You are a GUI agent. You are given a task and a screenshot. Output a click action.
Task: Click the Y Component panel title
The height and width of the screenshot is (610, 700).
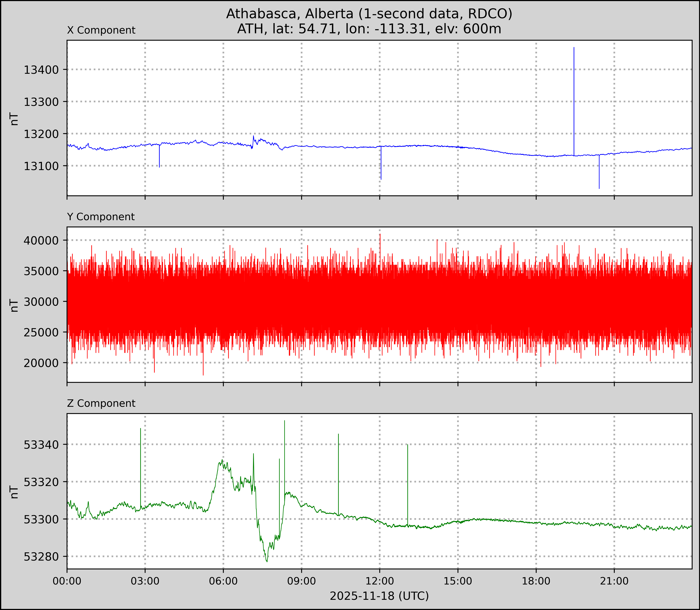[101, 217]
